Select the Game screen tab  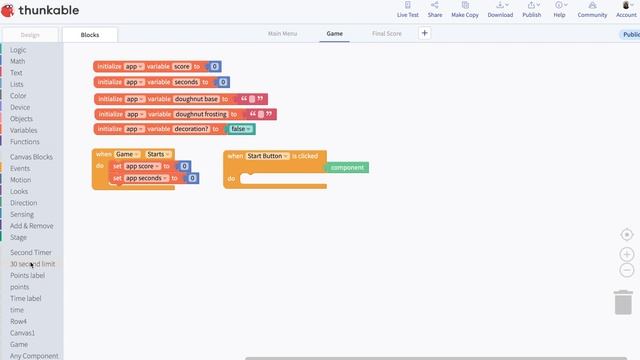(x=334, y=33)
